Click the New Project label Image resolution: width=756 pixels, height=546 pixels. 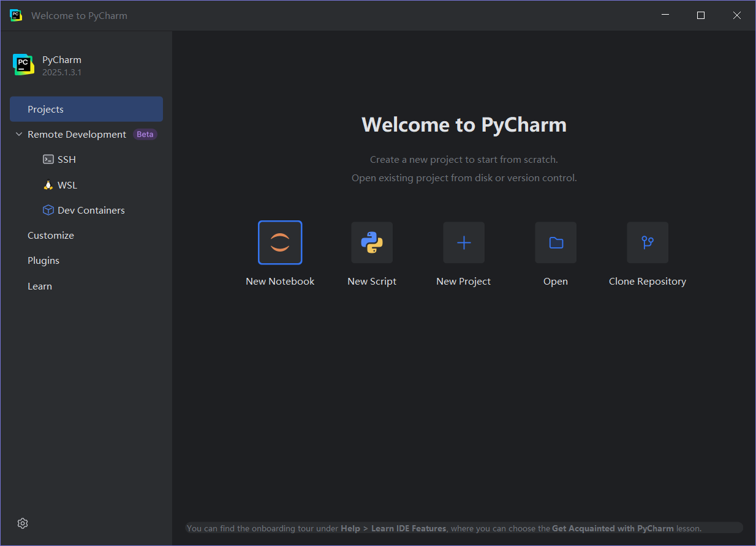[464, 281]
